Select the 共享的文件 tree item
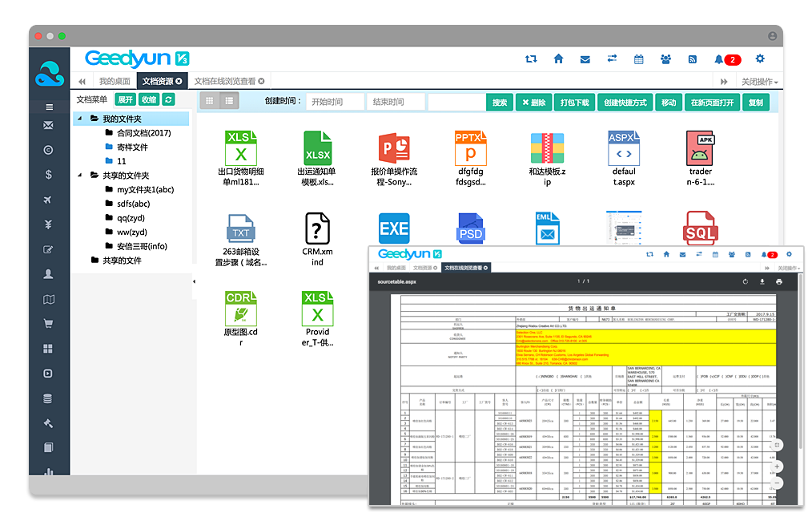This screenshot has width=812, height=513. (123, 261)
